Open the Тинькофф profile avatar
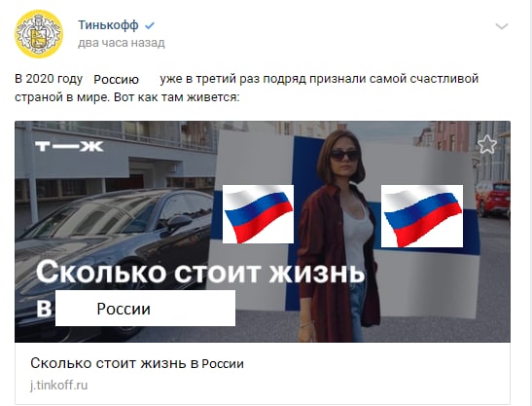Screen dimensions: 532x406 coord(39,34)
